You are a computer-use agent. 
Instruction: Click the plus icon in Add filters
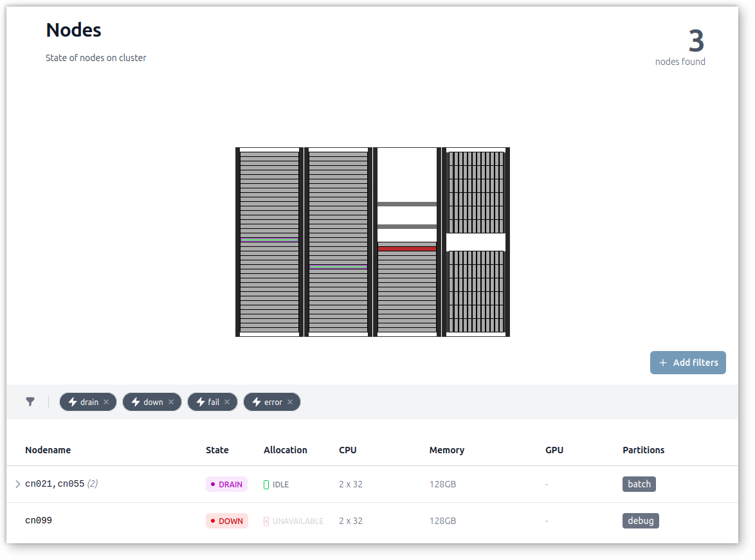pos(663,363)
